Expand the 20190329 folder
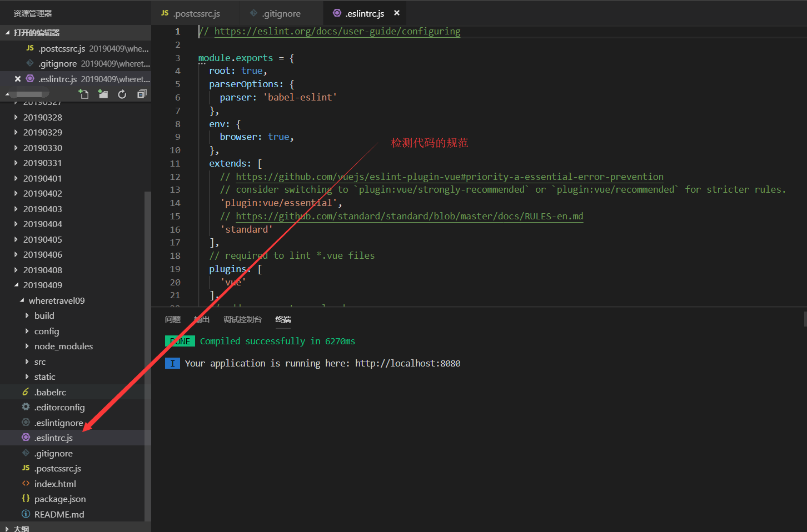807x532 pixels. click(76, 132)
